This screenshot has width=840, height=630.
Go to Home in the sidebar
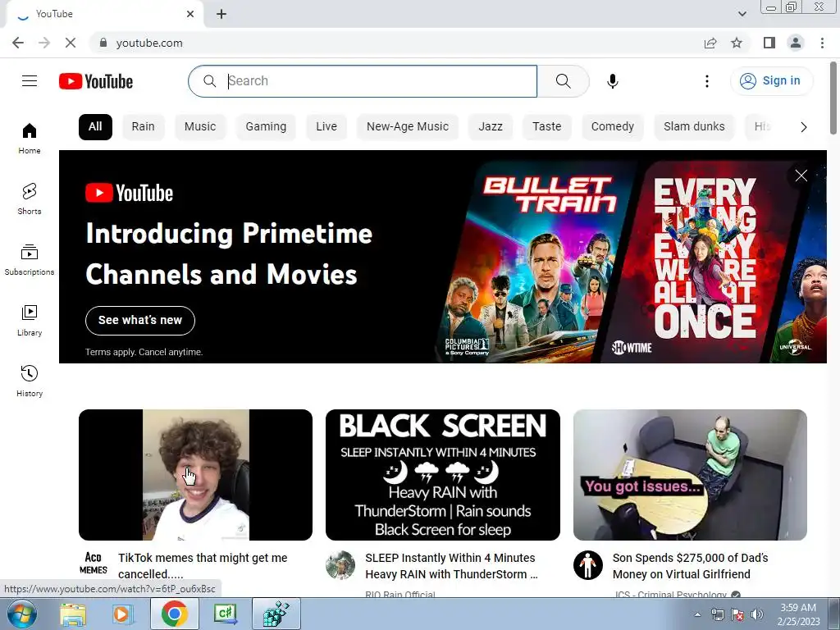pos(30,138)
